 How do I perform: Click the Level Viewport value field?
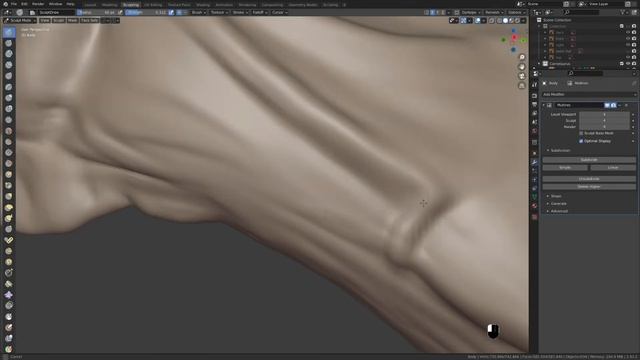tap(604, 115)
